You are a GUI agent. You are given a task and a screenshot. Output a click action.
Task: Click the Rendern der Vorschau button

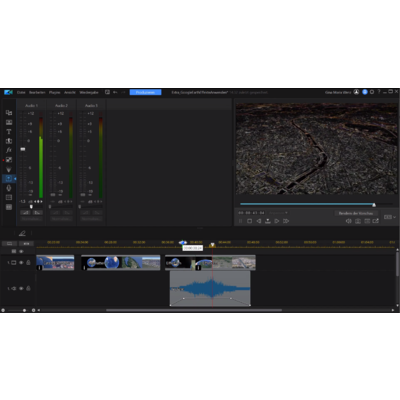[356, 213]
